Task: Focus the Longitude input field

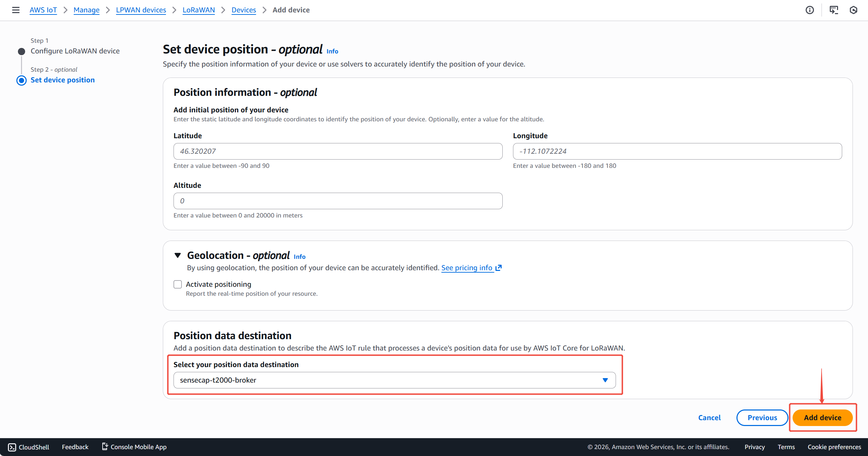Action: coord(677,151)
